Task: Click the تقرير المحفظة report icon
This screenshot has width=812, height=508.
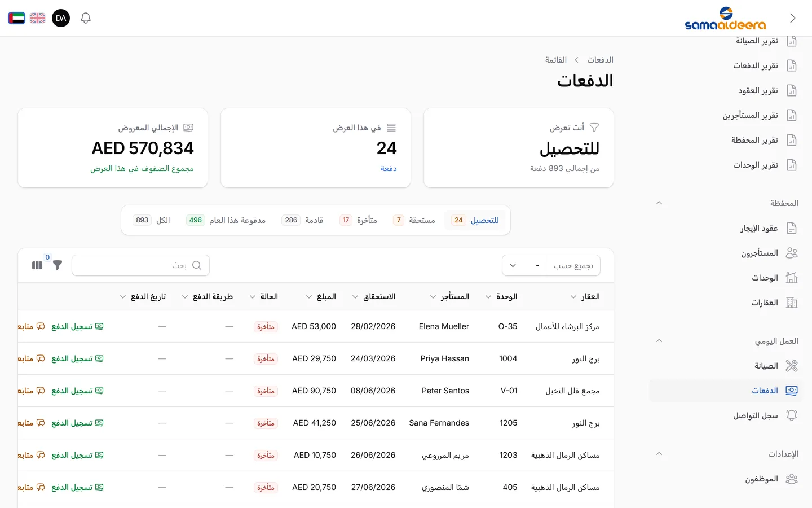Action: tap(792, 140)
